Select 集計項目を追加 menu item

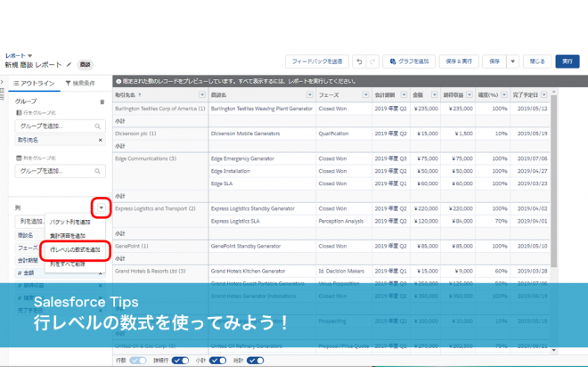click(x=68, y=236)
